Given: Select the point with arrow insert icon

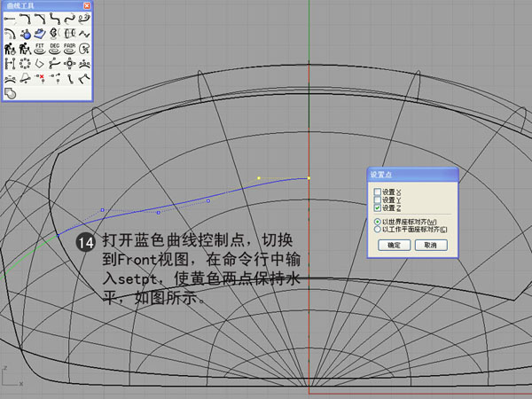Looking at the screenshot, I should pyautogui.click(x=55, y=78).
